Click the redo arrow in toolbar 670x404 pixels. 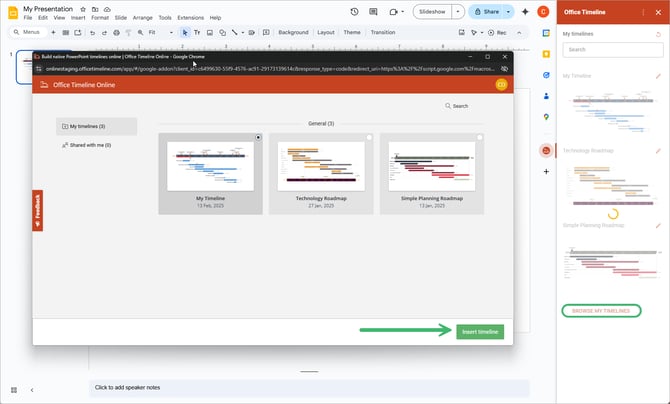click(104, 32)
